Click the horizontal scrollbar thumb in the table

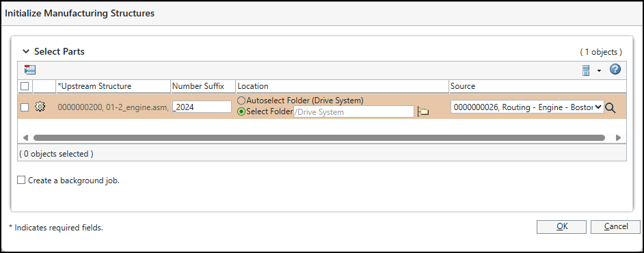point(319,137)
